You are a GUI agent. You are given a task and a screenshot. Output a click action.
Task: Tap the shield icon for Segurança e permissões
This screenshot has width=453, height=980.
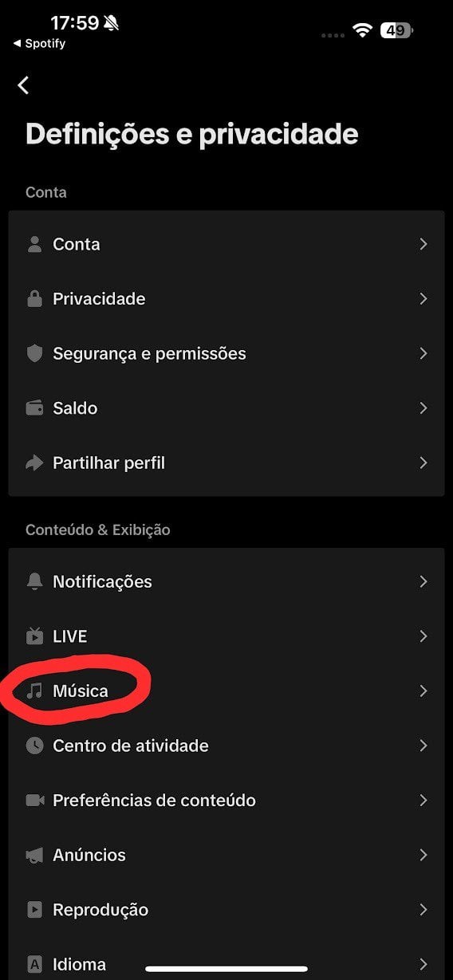(x=34, y=353)
